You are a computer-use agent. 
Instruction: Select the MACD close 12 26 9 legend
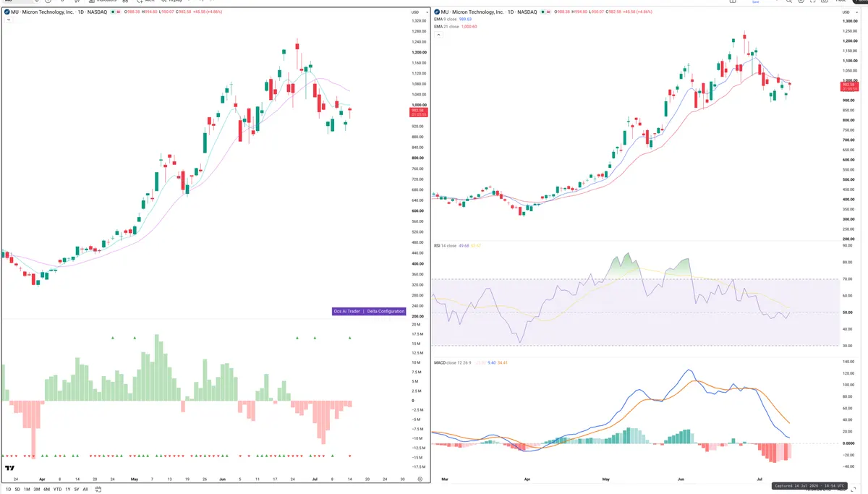click(x=452, y=362)
